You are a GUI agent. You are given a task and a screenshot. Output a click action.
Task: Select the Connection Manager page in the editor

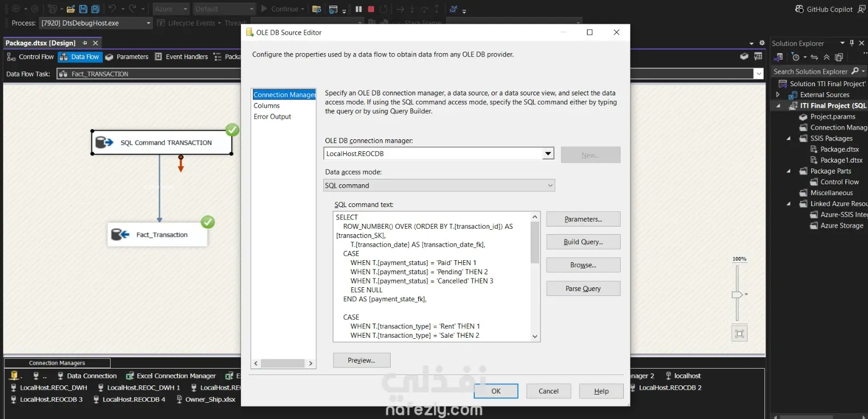pyautogui.click(x=284, y=94)
